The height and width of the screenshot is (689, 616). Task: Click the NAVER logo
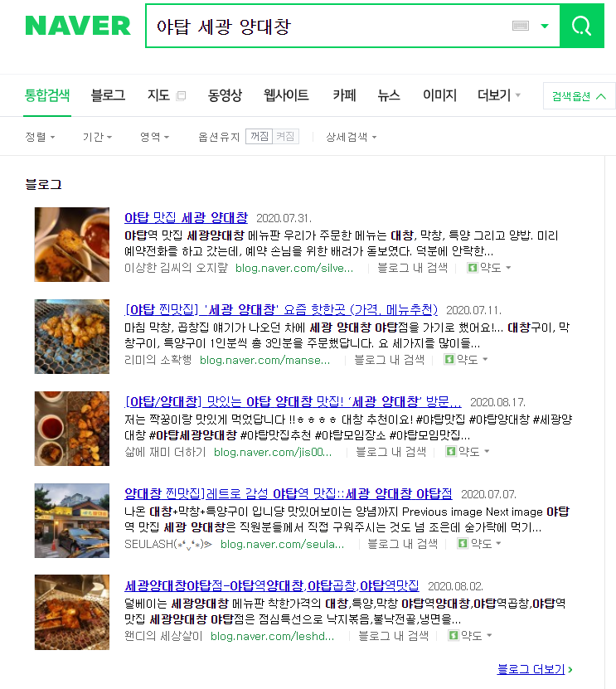tap(78, 26)
